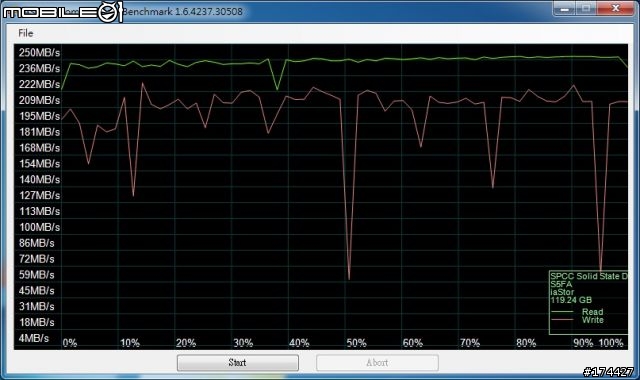640x380 pixels.
Task: Click the 0% x-axis label
Action: (70, 343)
